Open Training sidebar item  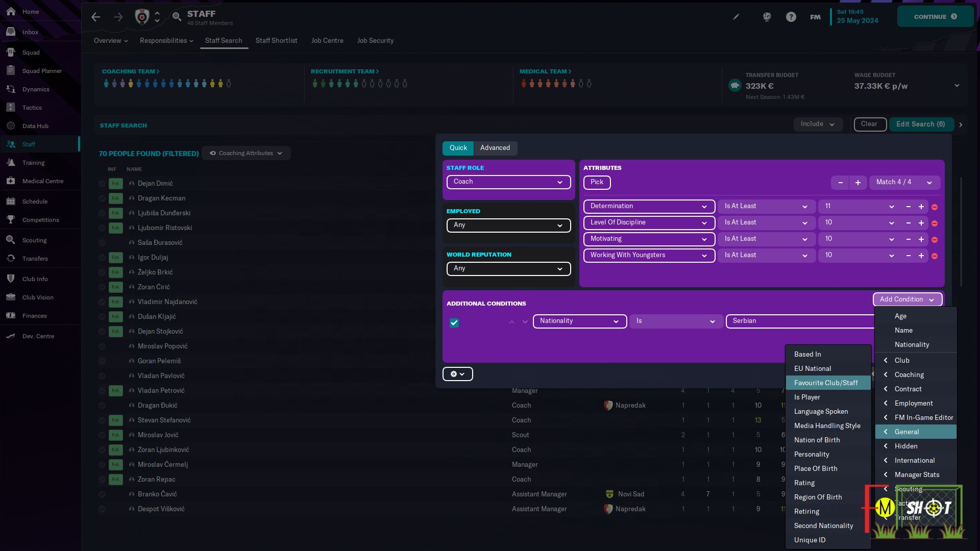pos(33,163)
